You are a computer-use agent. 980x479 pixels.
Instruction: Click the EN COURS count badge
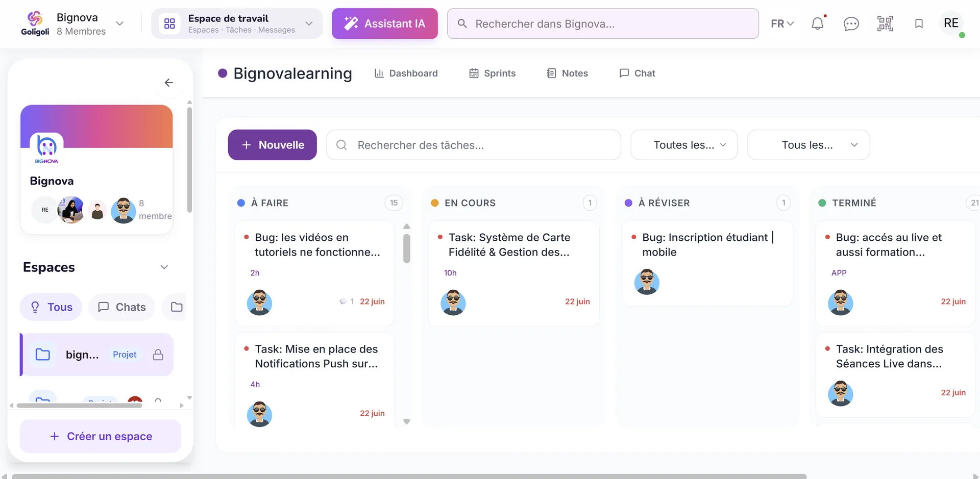590,203
